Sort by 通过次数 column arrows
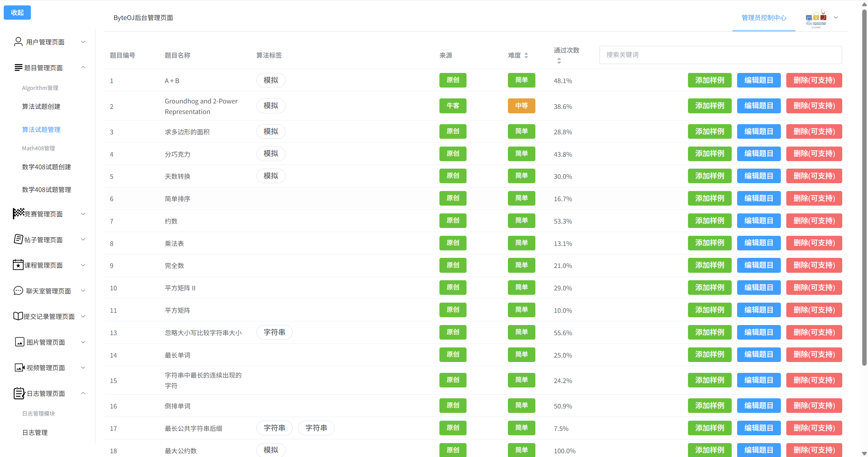 click(x=559, y=61)
